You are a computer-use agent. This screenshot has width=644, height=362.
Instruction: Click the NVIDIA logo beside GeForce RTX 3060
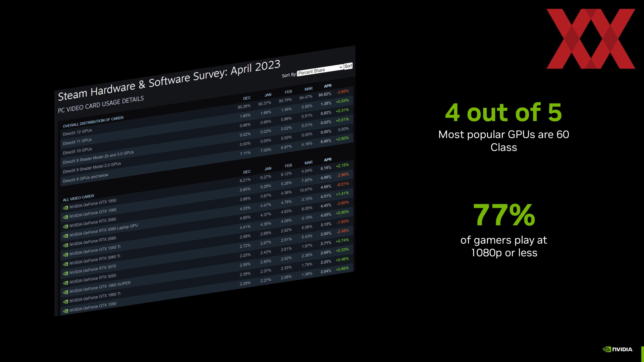(x=65, y=227)
